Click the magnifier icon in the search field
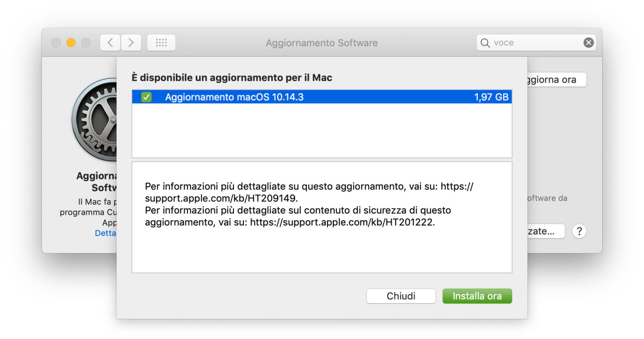 click(x=485, y=42)
